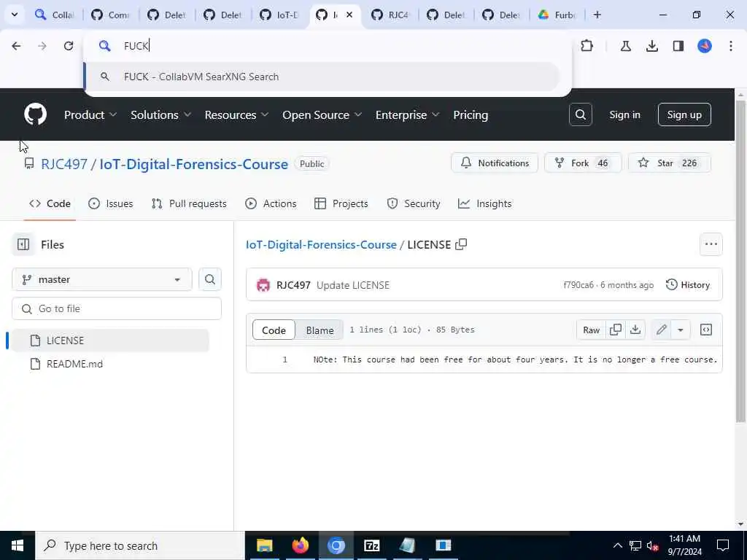Click Windows taskbar search box

point(140,545)
